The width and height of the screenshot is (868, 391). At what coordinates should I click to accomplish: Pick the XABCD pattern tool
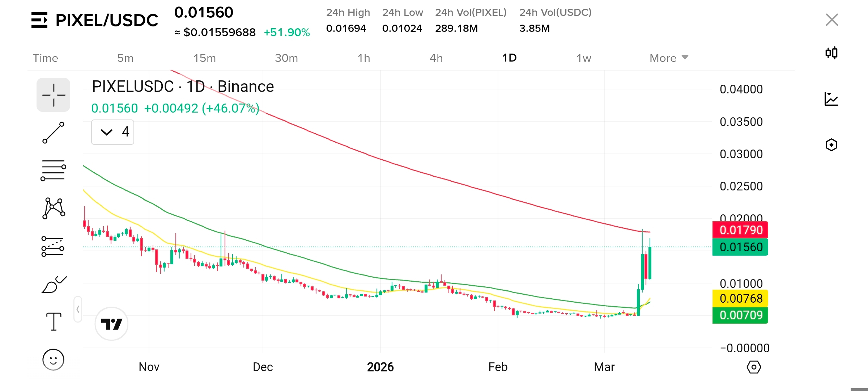(x=54, y=208)
